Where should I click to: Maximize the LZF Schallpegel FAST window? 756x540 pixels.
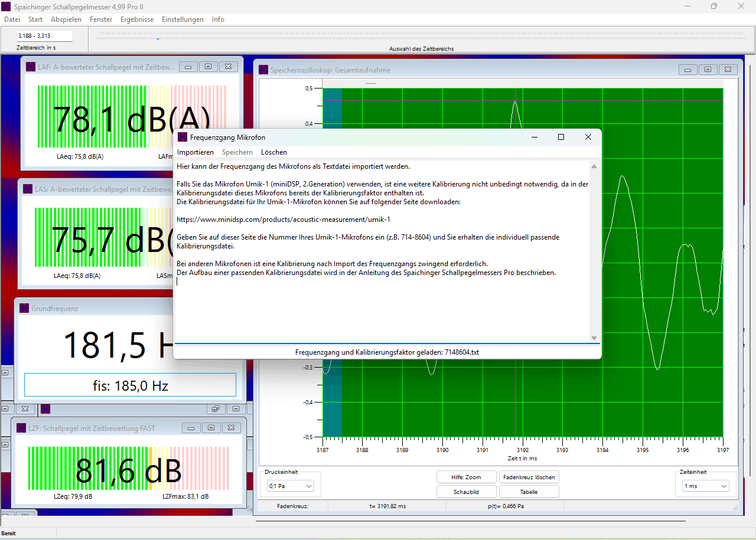point(211,428)
